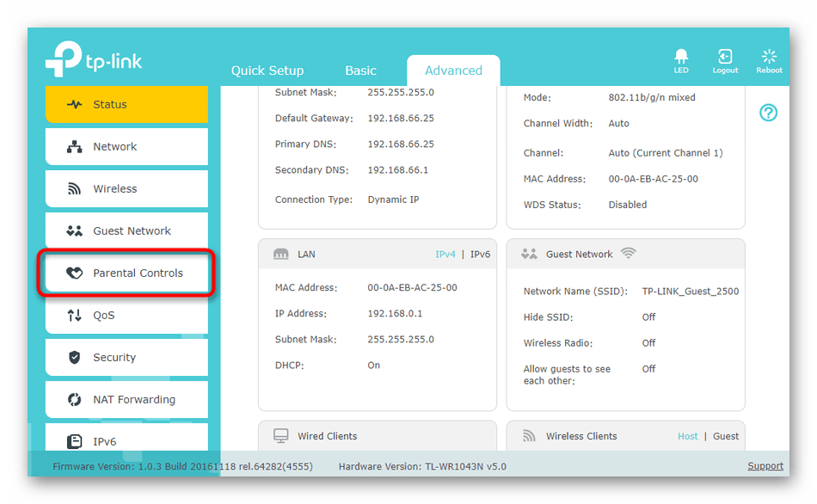Click the Security shield icon
817x504 pixels.
(x=75, y=358)
